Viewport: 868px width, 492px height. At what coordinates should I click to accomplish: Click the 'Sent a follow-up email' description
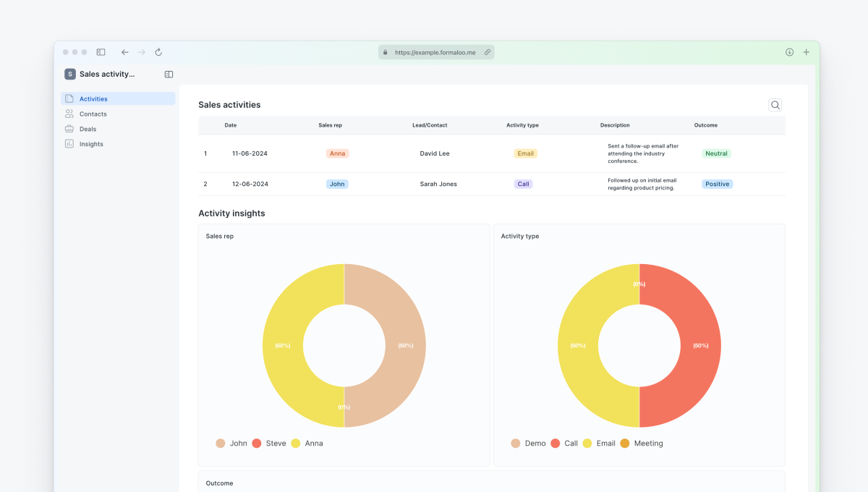tap(643, 153)
